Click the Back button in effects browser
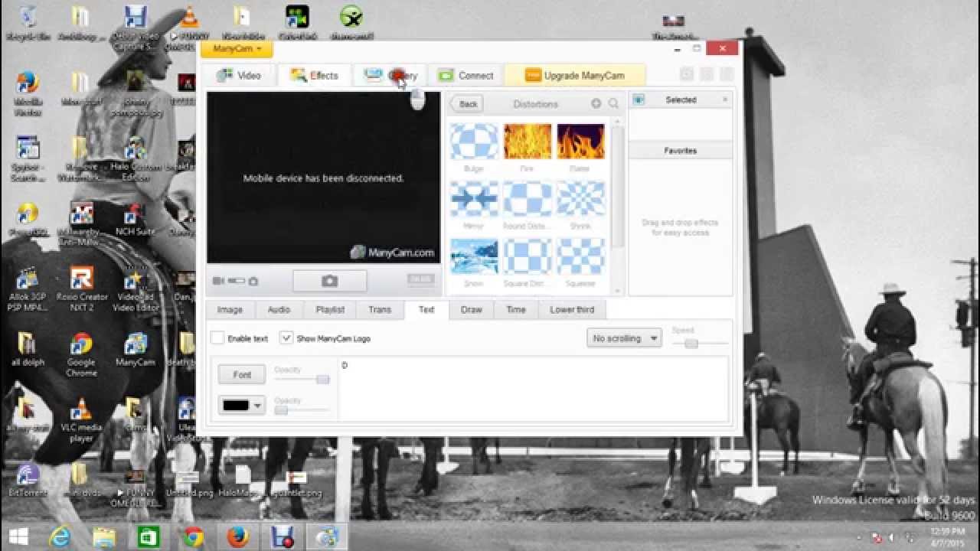 466,104
